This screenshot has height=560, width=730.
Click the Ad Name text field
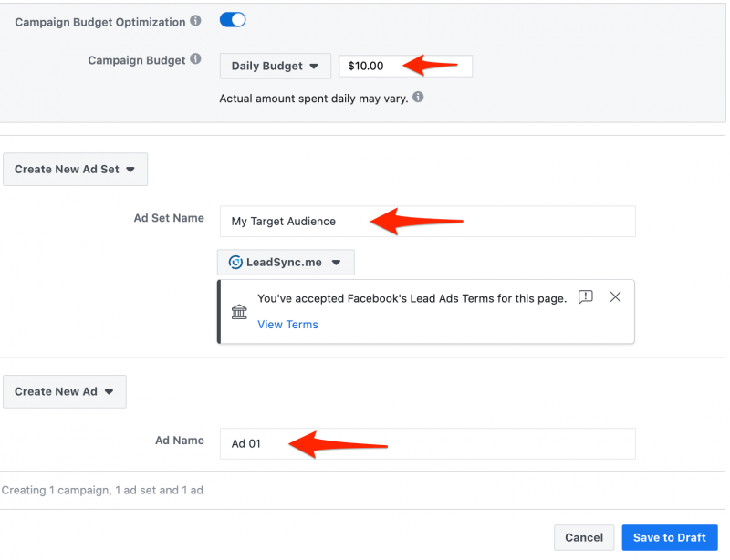click(427, 443)
